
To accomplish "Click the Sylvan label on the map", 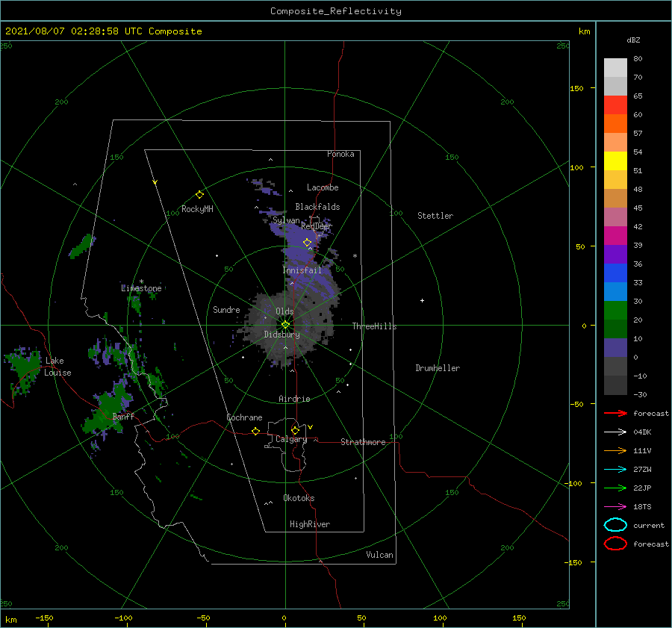I will point(286,220).
